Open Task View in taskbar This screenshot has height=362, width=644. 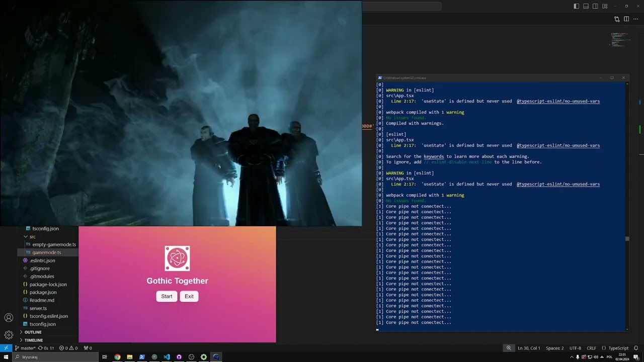click(105, 357)
